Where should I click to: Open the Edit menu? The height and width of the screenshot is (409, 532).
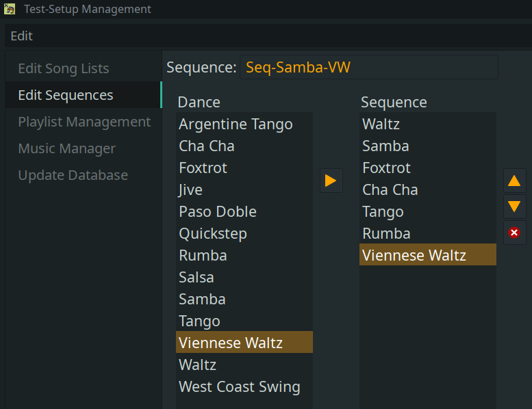coord(21,36)
